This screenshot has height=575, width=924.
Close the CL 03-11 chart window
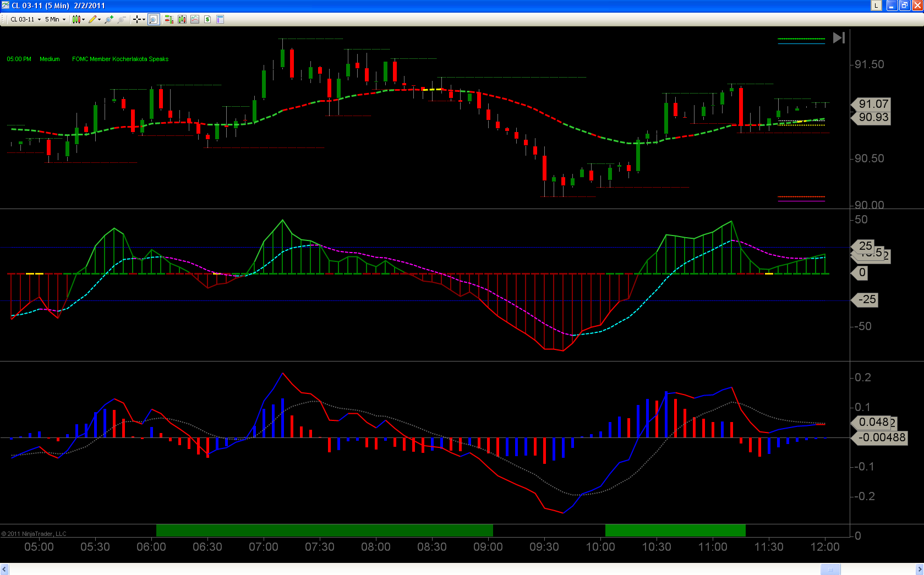[x=917, y=6]
